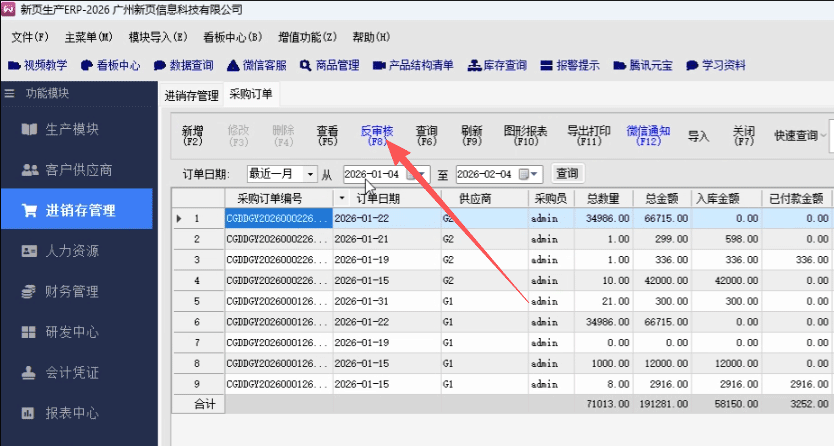Click 反审核 (F8) toolbar button
This screenshot has height=446, width=834.
(x=377, y=136)
